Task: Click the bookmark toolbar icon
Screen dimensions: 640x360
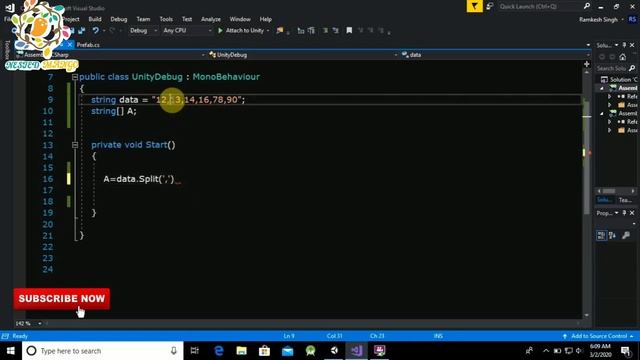Action: [x=349, y=31]
